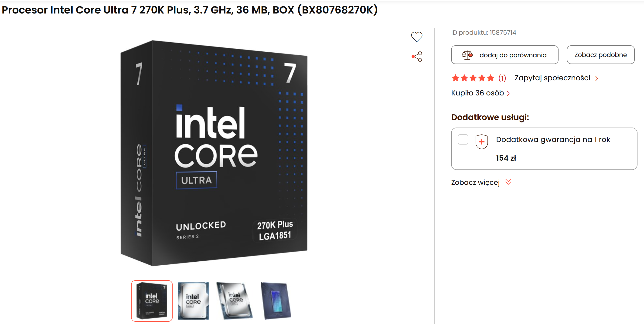Open the review count (1) link
Viewport: 644px width, 324px height.
pyautogui.click(x=502, y=78)
